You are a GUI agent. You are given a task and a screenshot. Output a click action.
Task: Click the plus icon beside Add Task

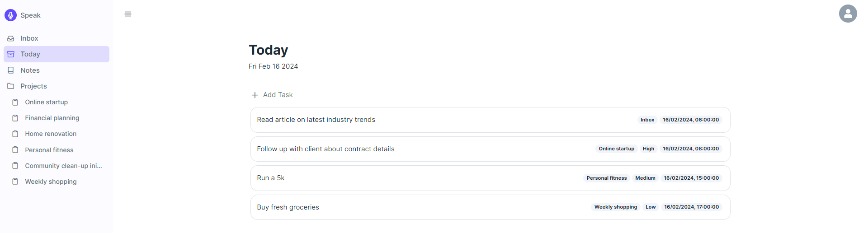[255, 95]
